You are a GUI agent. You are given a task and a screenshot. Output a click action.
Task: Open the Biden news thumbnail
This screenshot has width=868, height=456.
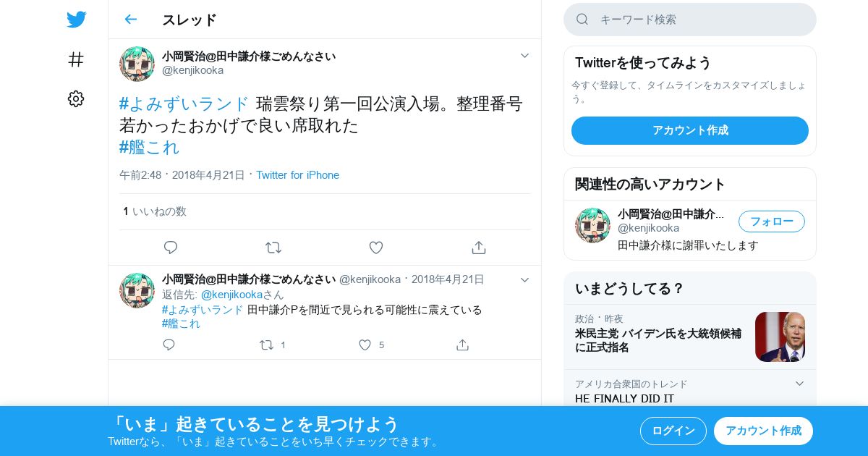coord(780,337)
